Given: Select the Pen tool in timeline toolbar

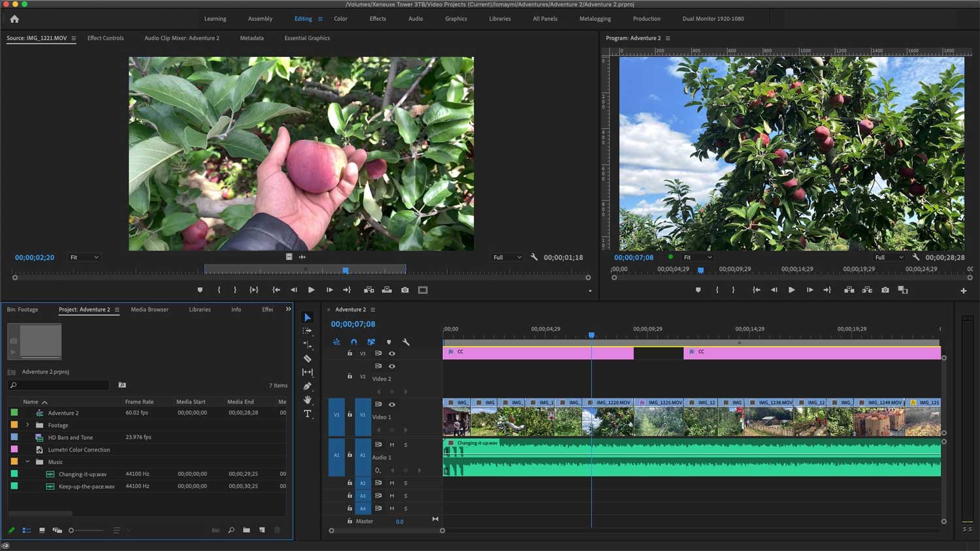Looking at the screenshot, I should point(308,386).
